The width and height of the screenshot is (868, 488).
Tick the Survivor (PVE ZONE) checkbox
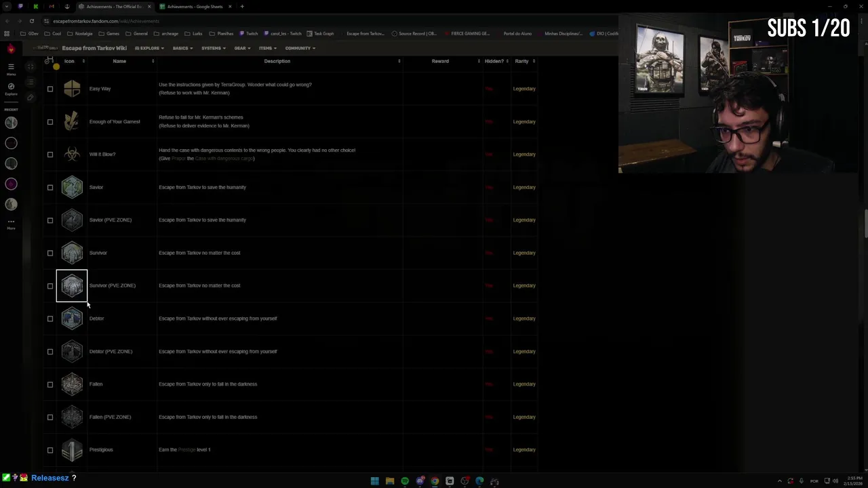pos(50,286)
